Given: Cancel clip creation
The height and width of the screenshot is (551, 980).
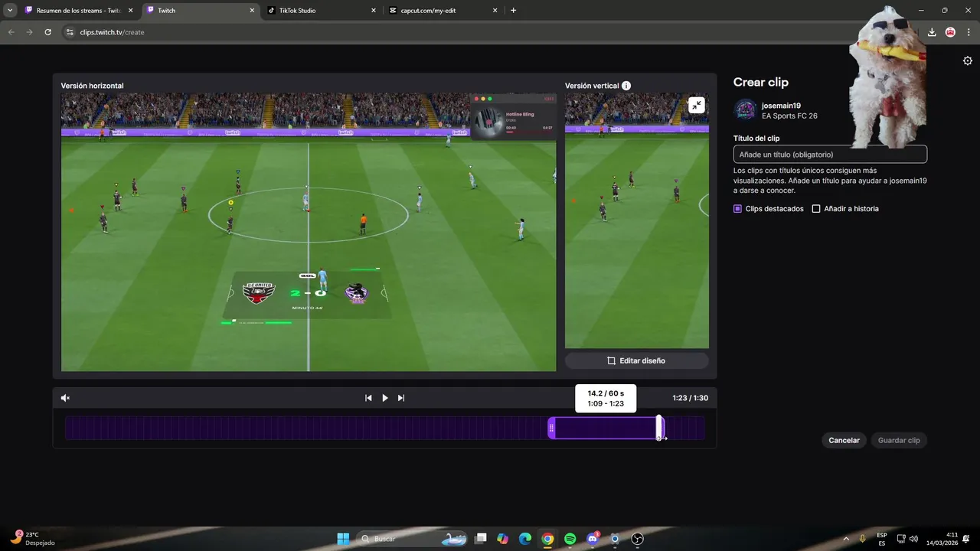Looking at the screenshot, I should click(844, 440).
